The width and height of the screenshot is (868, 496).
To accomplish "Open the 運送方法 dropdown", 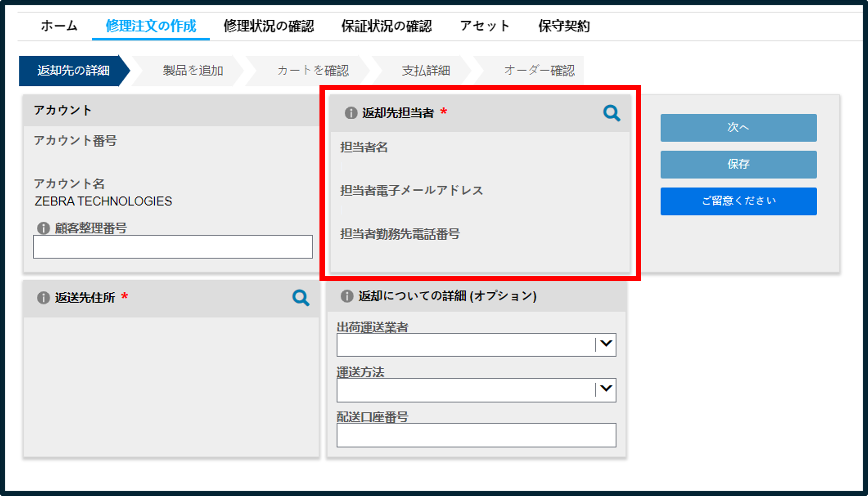I will tap(476, 390).
